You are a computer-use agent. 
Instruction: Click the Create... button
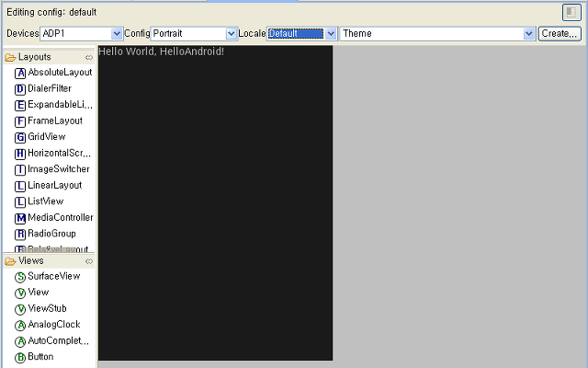(560, 34)
